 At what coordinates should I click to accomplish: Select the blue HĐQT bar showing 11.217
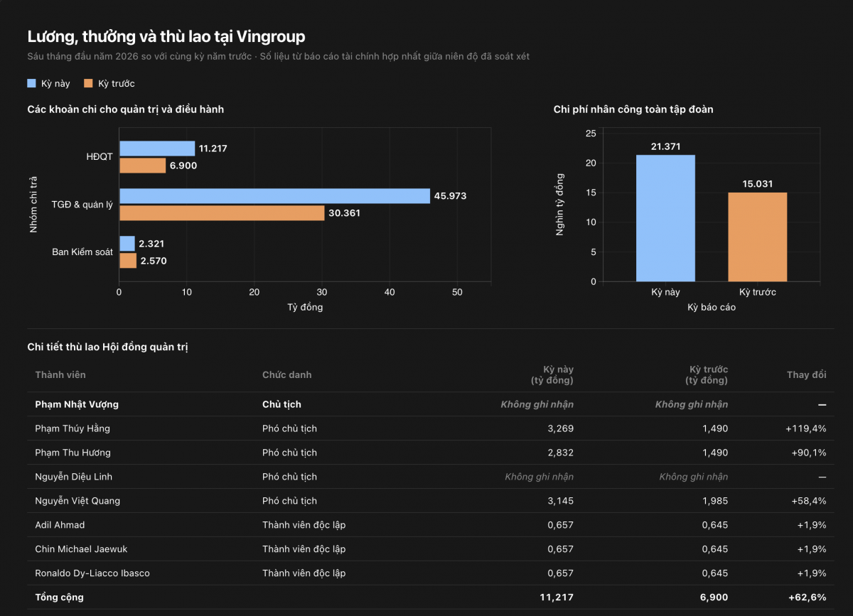coord(157,148)
